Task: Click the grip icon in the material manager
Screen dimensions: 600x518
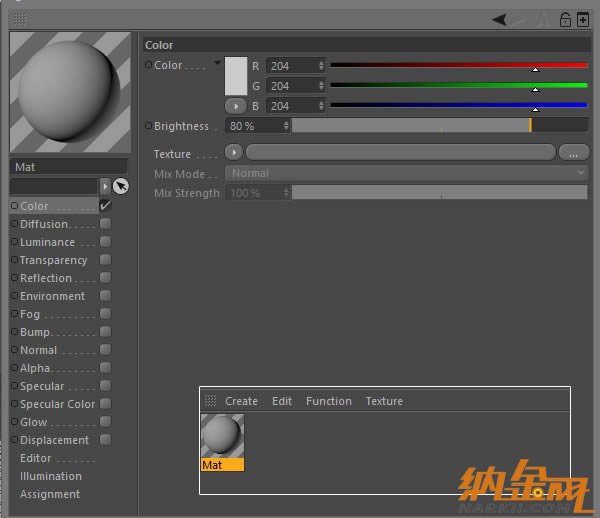Action: coord(210,401)
